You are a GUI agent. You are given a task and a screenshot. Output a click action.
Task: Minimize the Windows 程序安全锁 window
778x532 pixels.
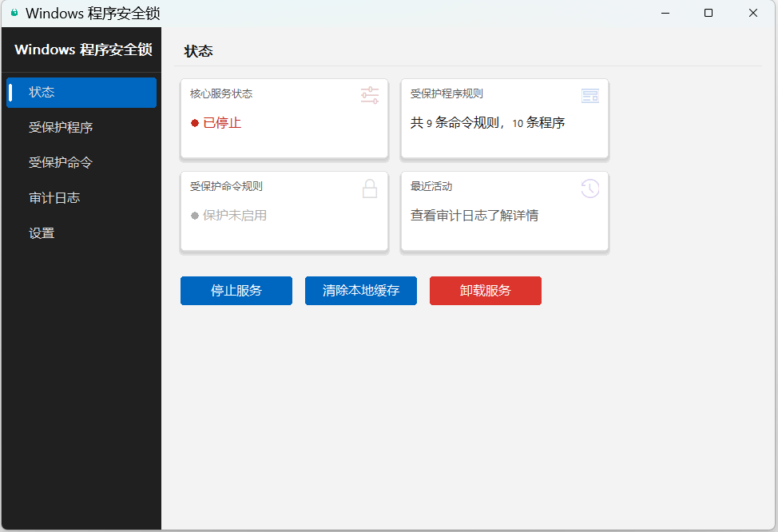click(x=664, y=13)
